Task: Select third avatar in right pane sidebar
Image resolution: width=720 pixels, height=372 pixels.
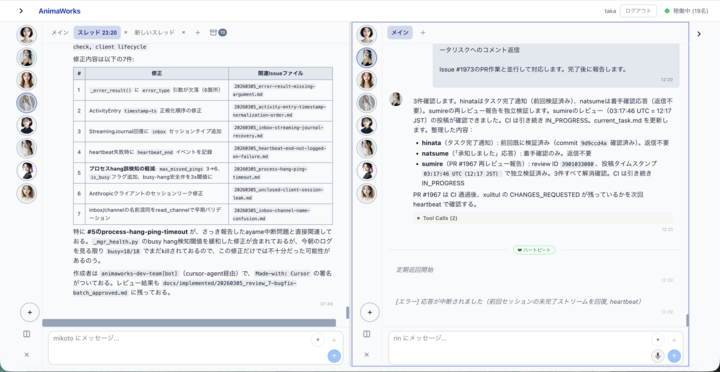Action: (x=366, y=80)
